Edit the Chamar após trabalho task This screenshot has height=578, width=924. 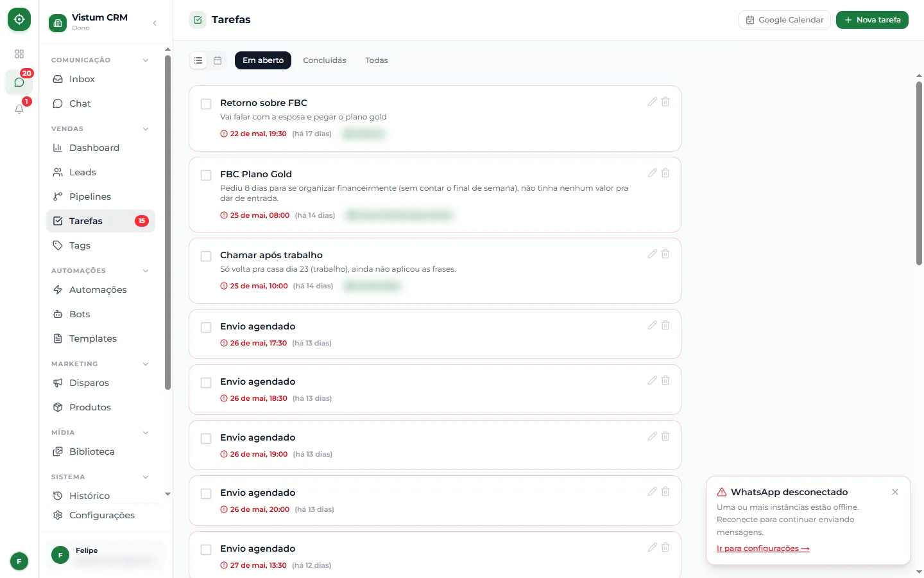tap(653, 254)
